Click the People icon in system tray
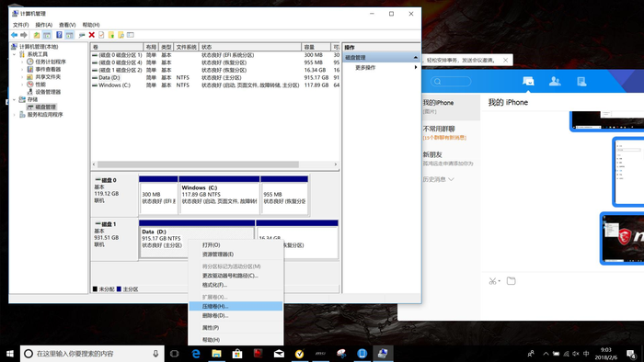Screen dimensions: 644x362 531,354
